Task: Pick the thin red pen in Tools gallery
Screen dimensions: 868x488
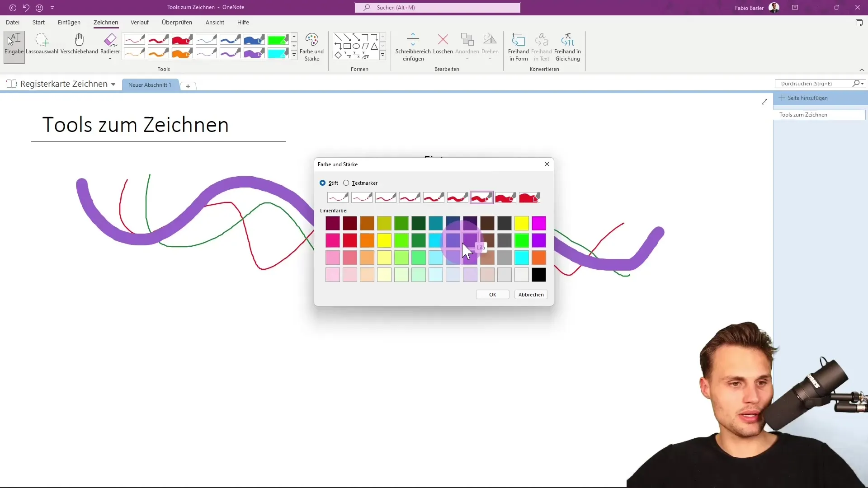Action: (134, 40)
